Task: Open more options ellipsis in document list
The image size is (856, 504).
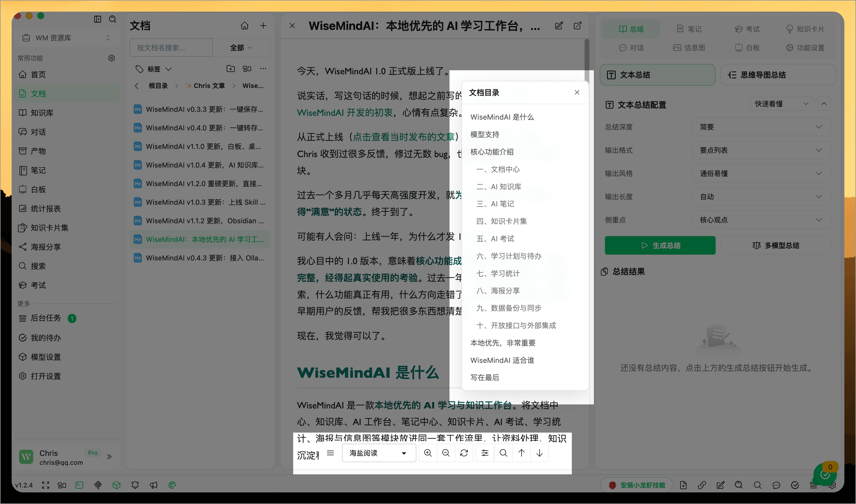Action: 263,69
